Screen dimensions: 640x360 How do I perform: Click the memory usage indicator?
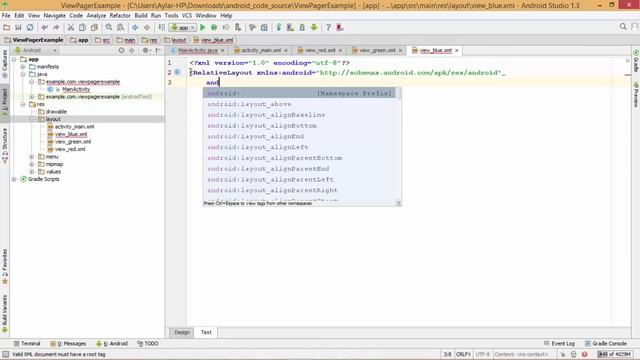pos(615,354)
